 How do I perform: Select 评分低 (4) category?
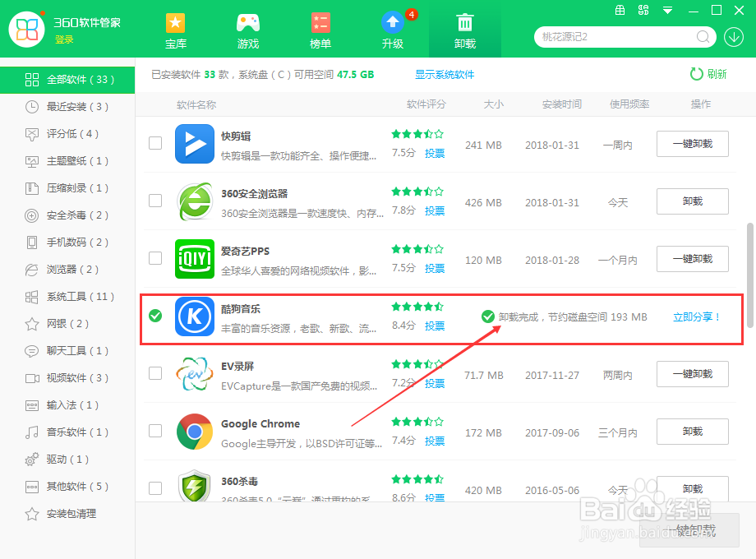point(67,134)
